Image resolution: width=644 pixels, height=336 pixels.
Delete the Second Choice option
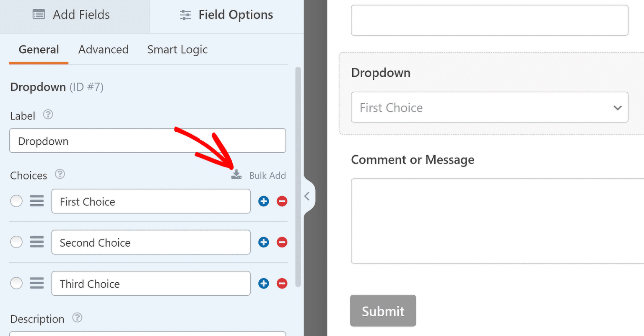[x=282, y=242]
